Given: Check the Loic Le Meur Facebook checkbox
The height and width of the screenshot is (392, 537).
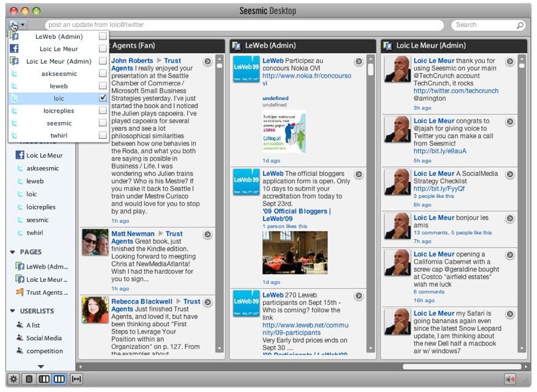Looking at the screenshot, I should pos(103,48).
